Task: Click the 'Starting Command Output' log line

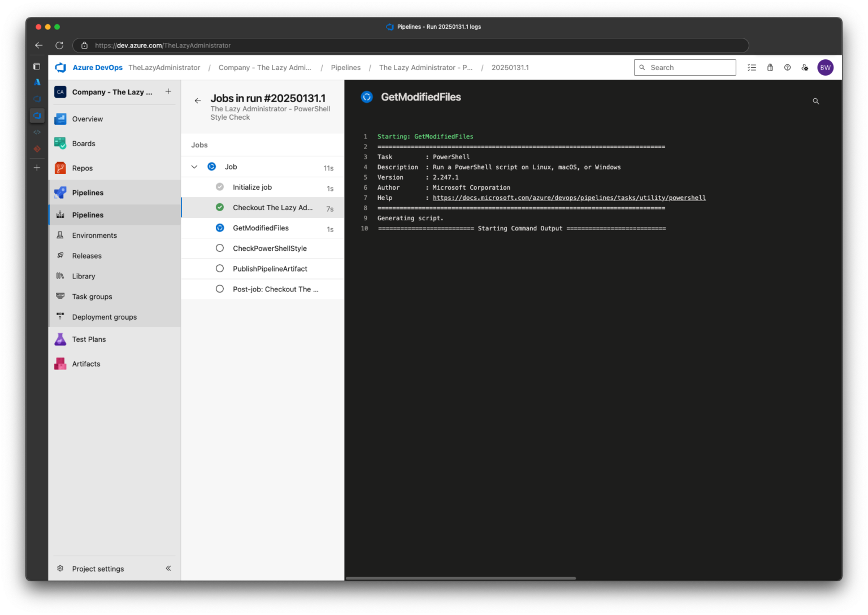Action: tap(522, 228)
